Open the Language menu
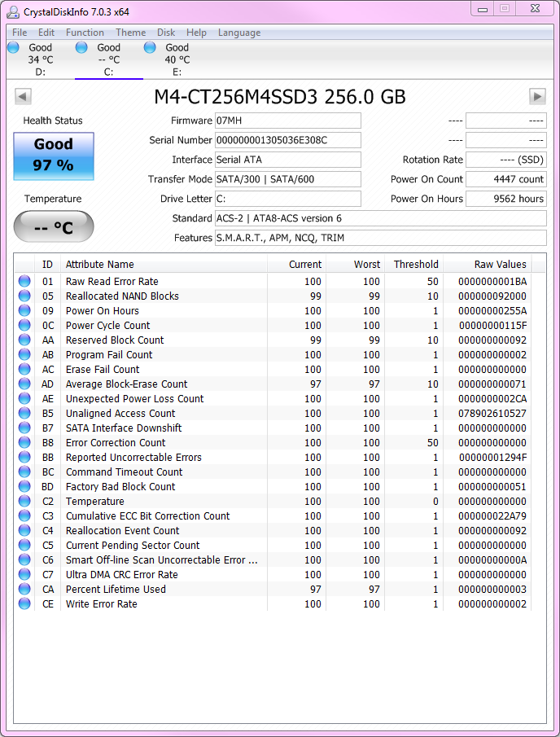The height and width of the screenshot is (737, 560). coord(239,33)
